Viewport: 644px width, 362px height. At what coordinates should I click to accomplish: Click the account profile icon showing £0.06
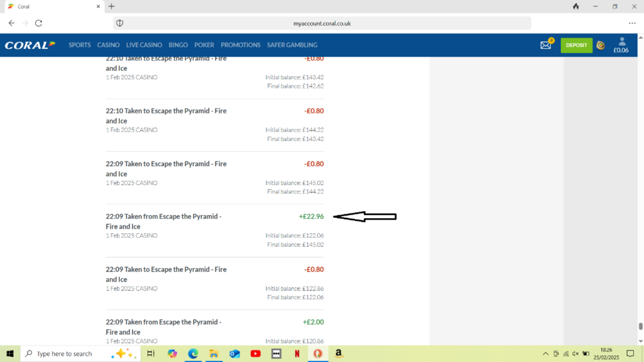(621, 45)
